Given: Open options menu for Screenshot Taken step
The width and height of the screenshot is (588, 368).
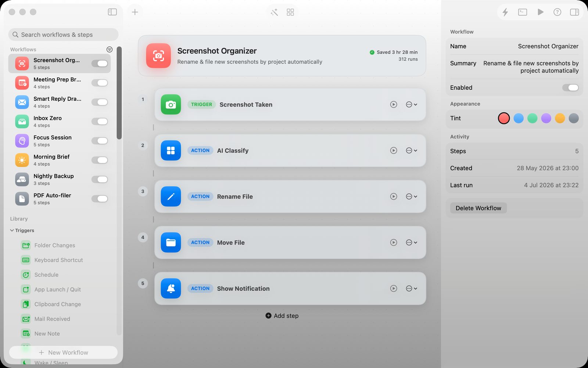Looking at the screenshot, I should (x=412, y=105).
